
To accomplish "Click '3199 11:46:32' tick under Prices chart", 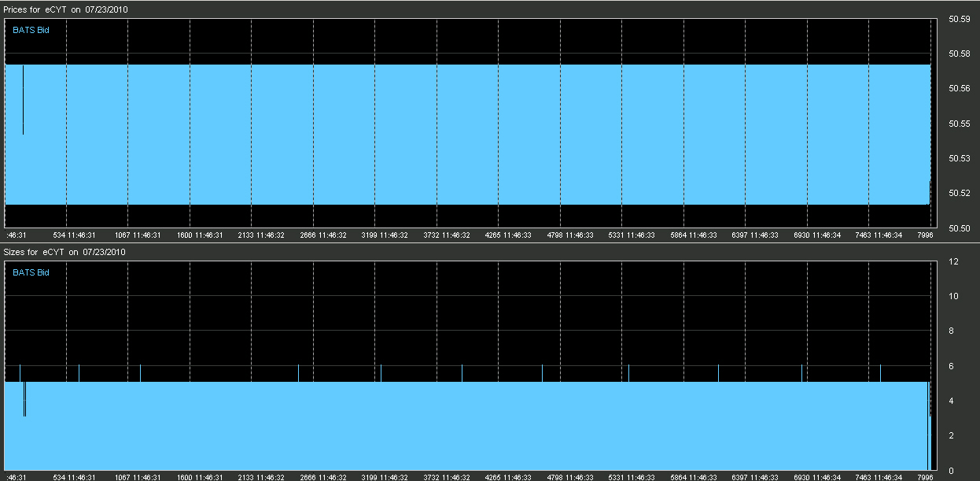I will tap(385, 235).
